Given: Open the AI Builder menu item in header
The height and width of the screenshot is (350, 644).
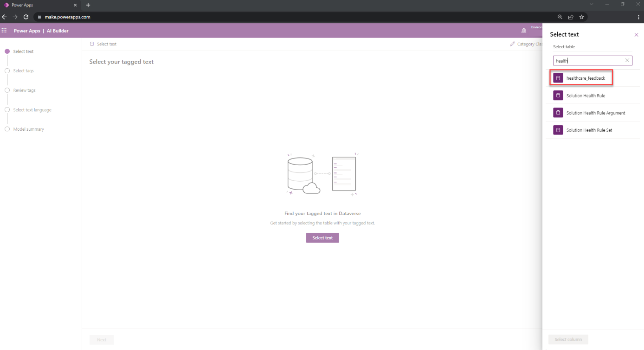Looking at the screenshot, I should (58, 31).
